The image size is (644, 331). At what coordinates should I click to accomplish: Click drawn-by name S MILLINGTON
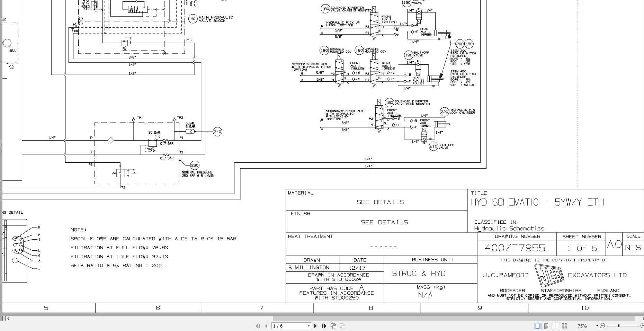(x=308, y=268)
